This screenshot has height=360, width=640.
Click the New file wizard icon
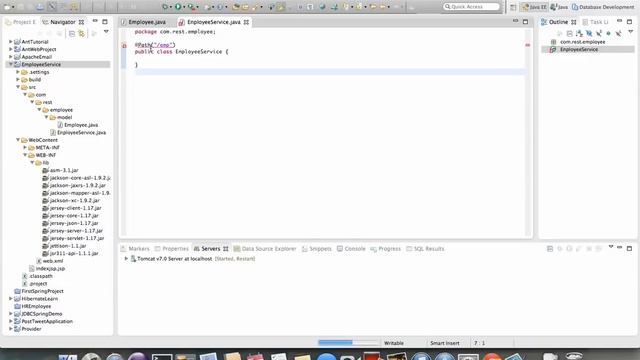pos(7,7)
